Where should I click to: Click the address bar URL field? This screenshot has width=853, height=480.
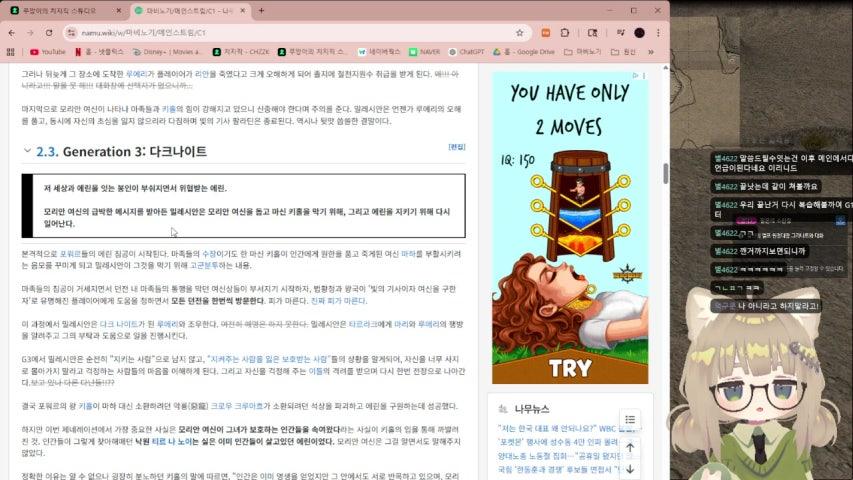[294, 33]
